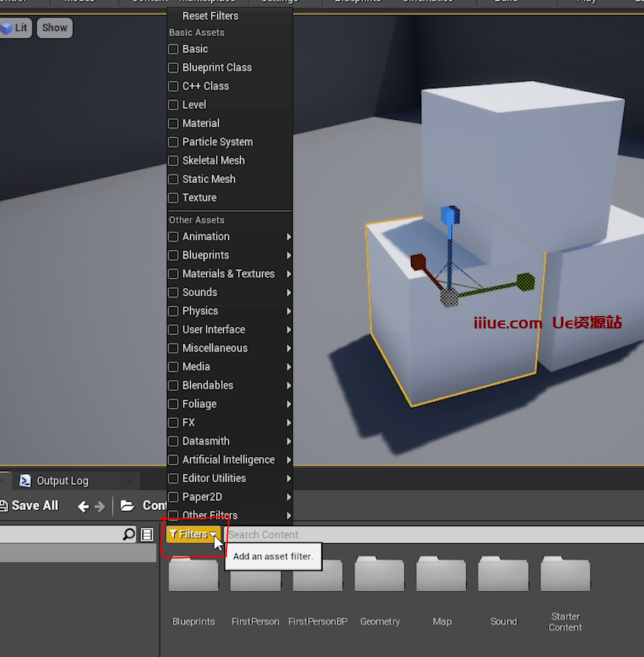644x657 pixels.
Task: Click the red X-axis gizmo handle
Action: pyautogui.click(x=418, y=262)
